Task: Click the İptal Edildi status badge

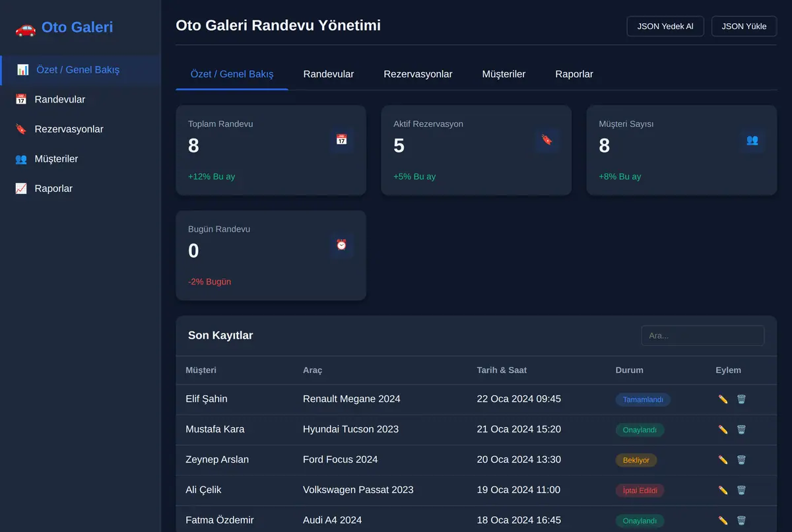Action: 640,490
